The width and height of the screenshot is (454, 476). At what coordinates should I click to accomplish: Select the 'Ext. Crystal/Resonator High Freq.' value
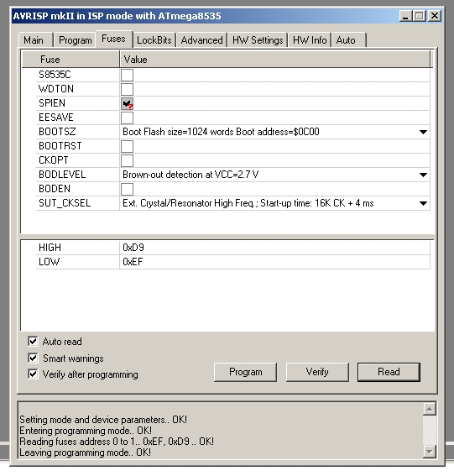(x=248, y=203)
